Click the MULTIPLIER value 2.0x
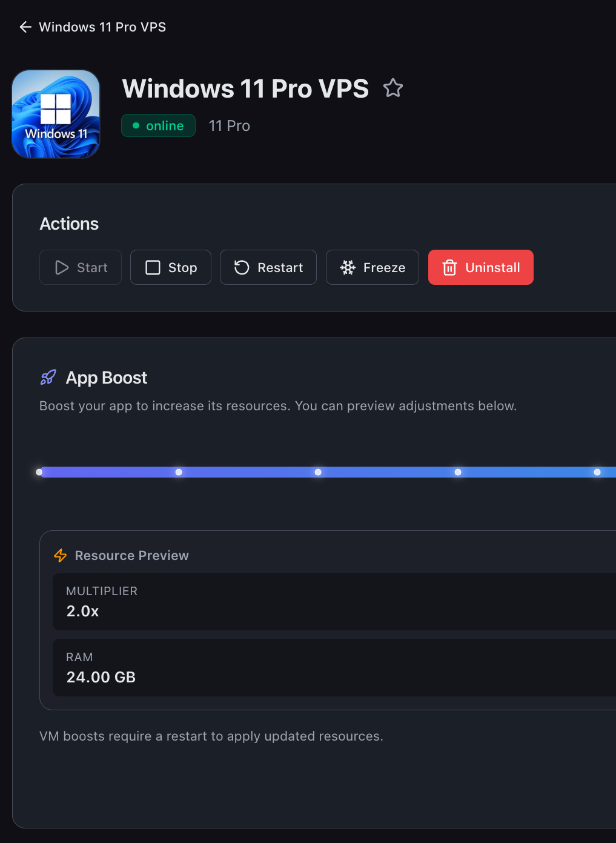The width and height of the screenshot is (616, 843). [x=83, y=611]
